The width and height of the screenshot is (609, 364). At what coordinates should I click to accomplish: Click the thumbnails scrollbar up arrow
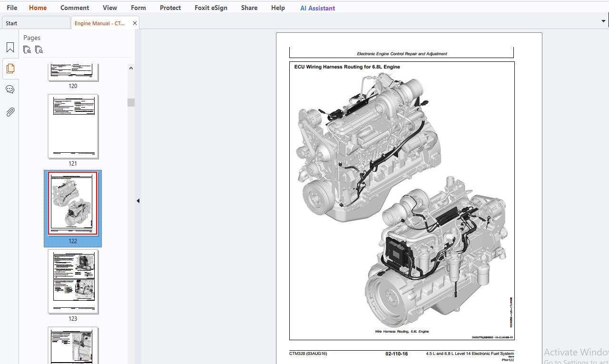tap(131, 68)
